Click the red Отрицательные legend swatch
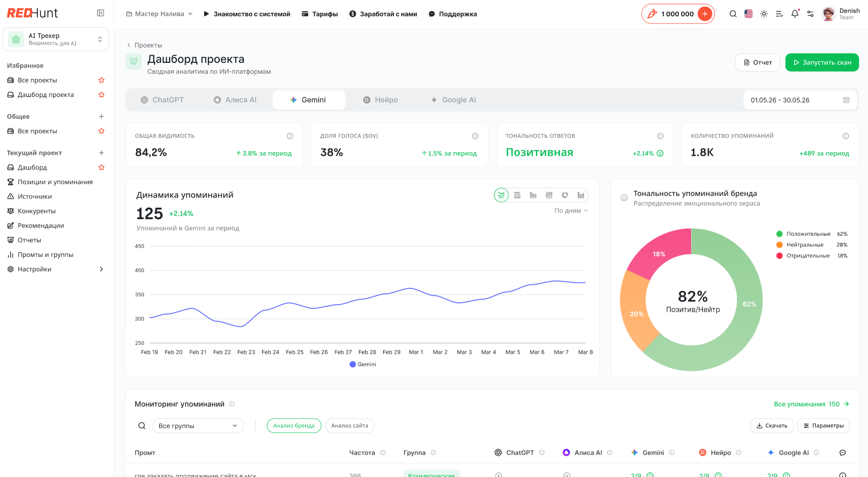The image size is (868, 477). (x=779, y=256)
